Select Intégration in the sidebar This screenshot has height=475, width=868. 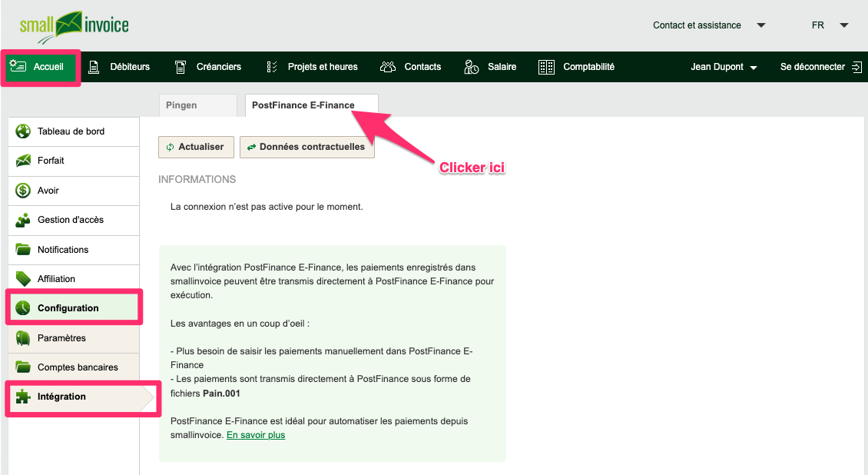coord(81,397)
